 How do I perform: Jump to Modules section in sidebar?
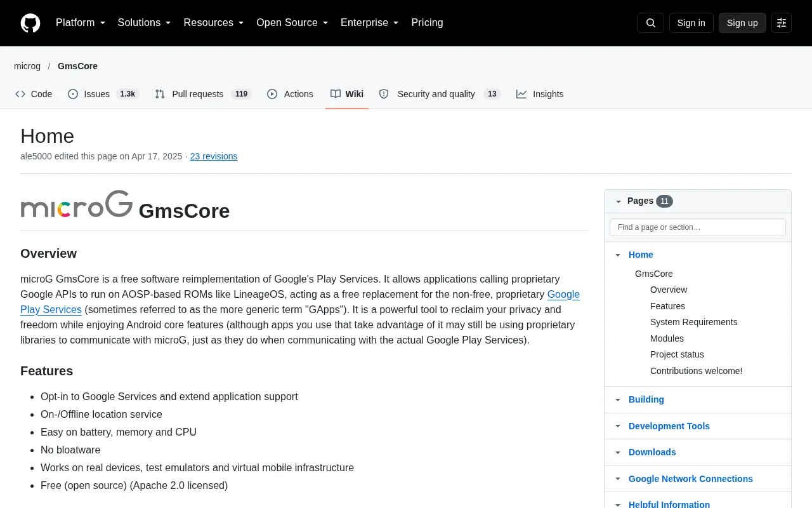pos(667,338)
